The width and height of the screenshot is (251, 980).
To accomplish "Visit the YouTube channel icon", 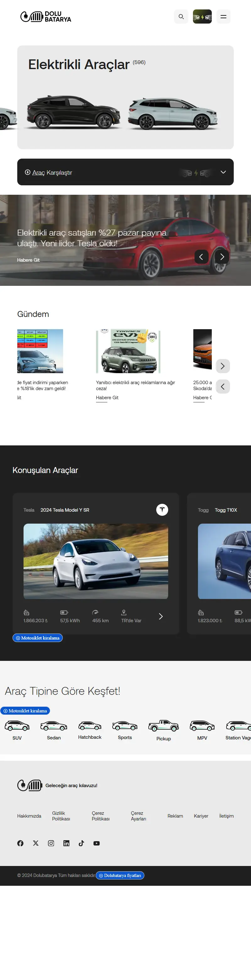I will tap(96, 843).
